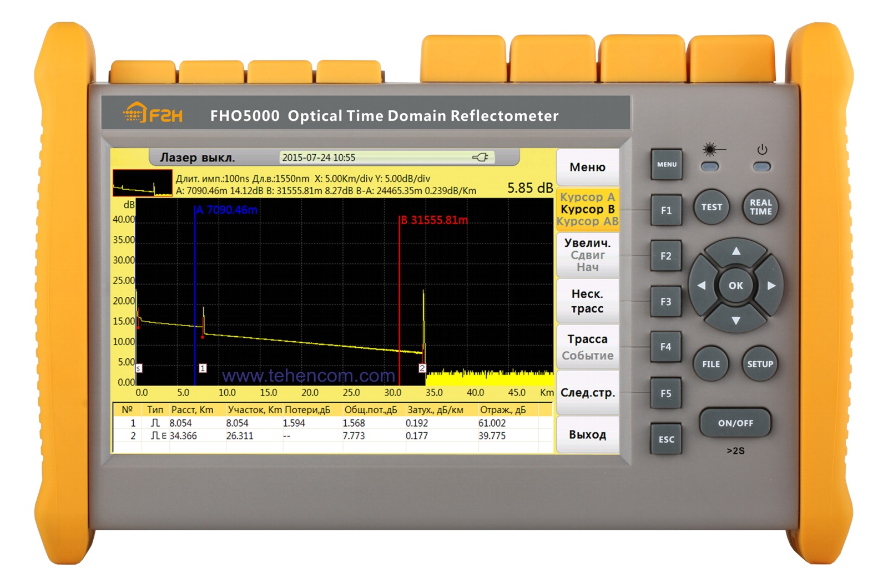The image size is (888, 588).
Task: Tap the MENU hardware key
Action: coord(667,164)
